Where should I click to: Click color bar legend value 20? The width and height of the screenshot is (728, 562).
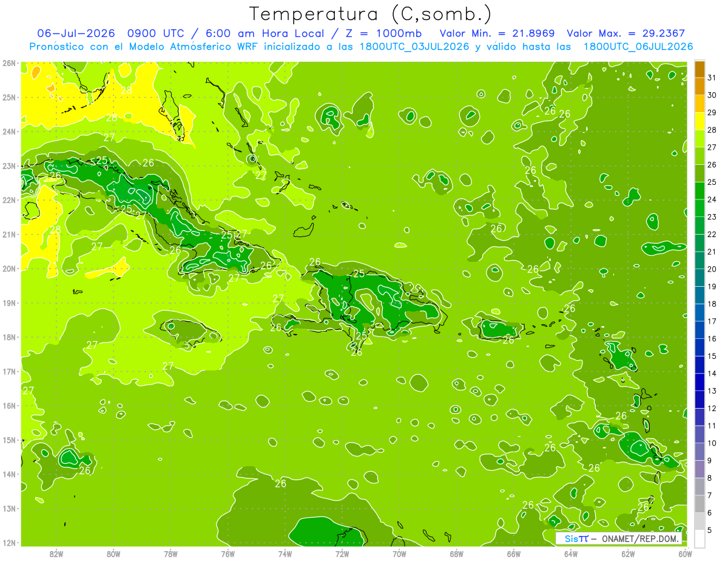tap(712, 269)
